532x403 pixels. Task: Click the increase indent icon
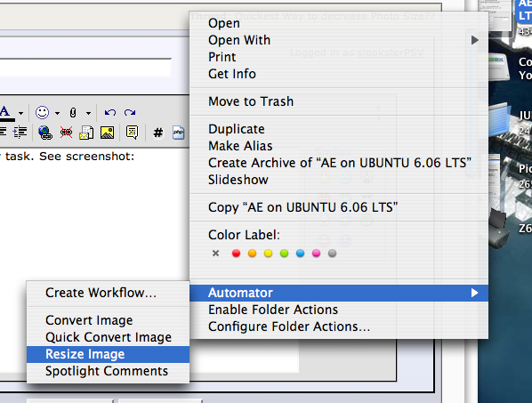pos(20,133)
